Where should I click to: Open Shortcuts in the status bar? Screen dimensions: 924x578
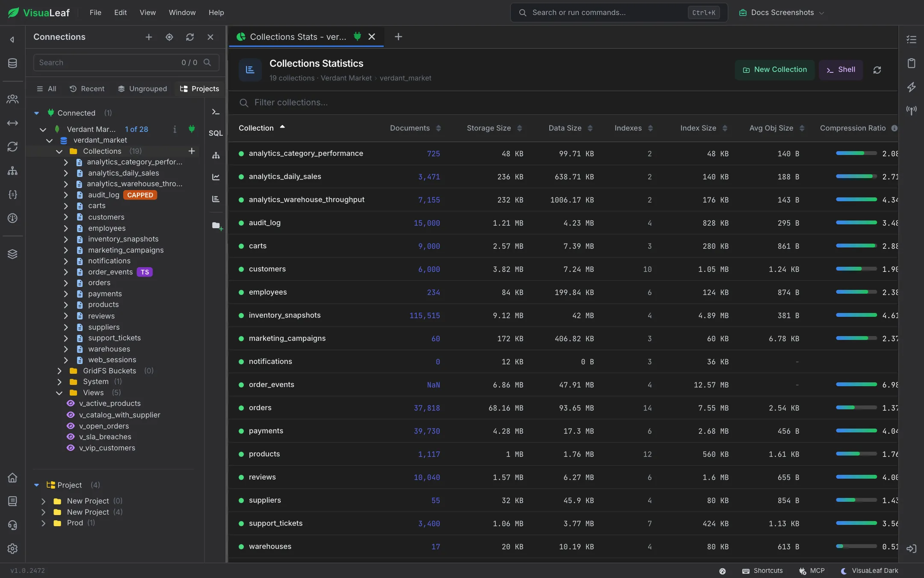[x=762, y=571]
